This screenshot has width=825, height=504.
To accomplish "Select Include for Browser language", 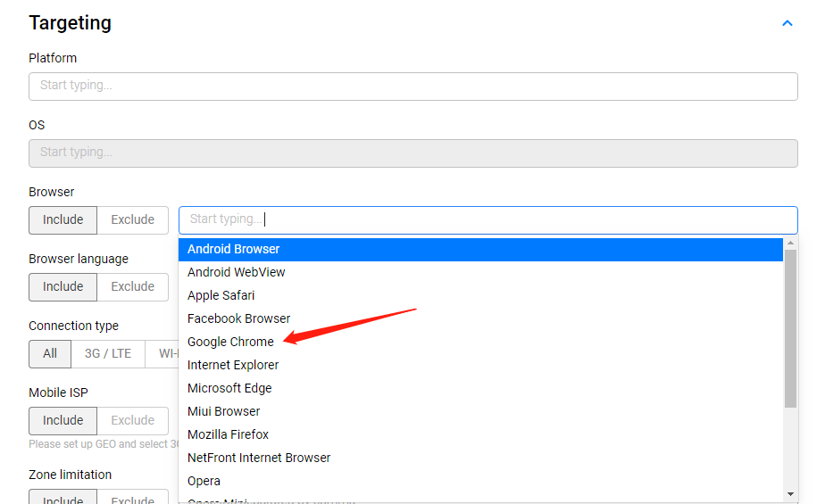I will coord(62,286).
